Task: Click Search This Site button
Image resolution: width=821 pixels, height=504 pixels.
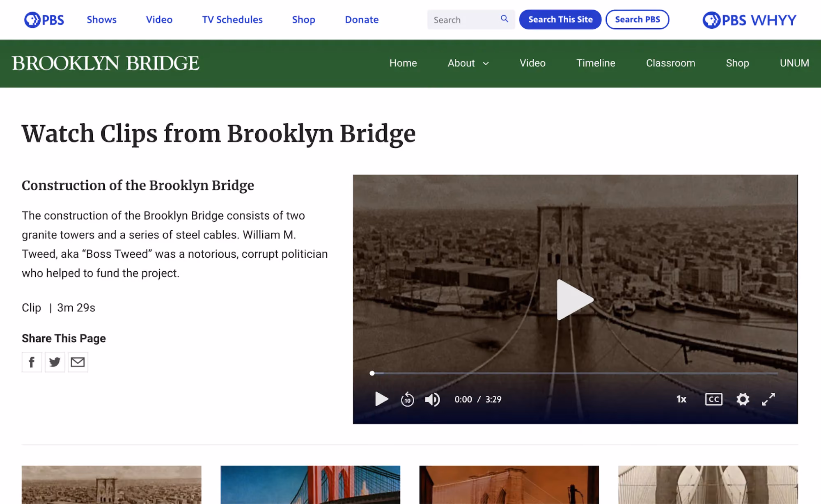Action: point(560,19)
